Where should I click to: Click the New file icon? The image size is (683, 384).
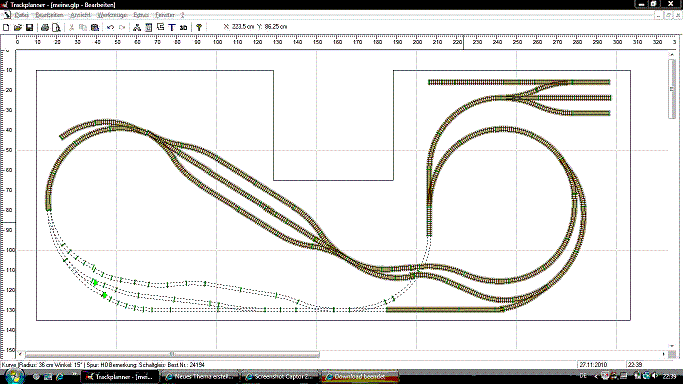pyautogui.click(x=6, y=27)
